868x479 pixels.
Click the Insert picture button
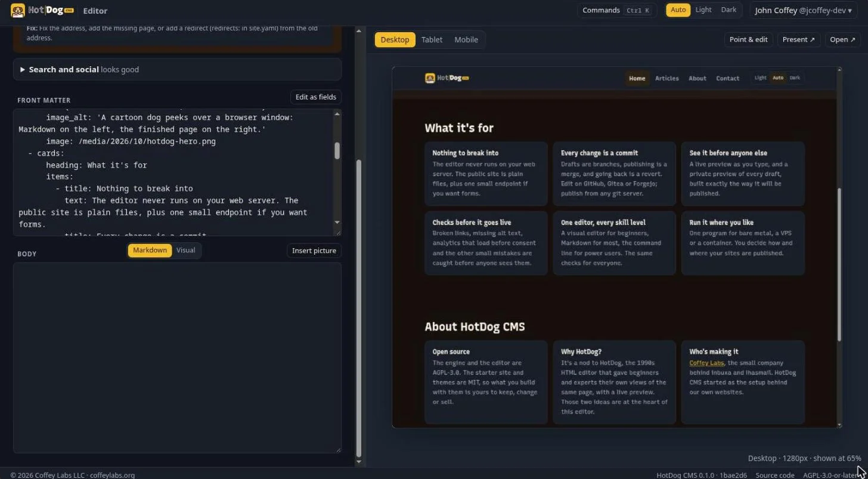(x=314, y=251)
